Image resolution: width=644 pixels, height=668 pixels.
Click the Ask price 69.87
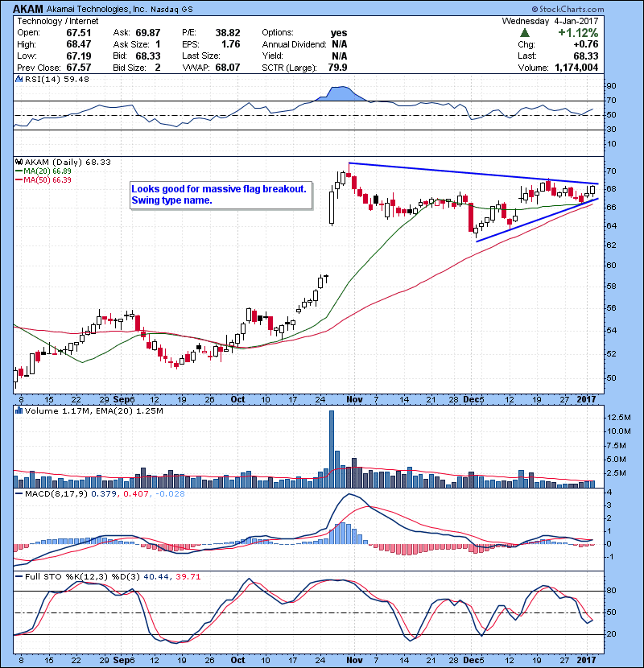148,33
